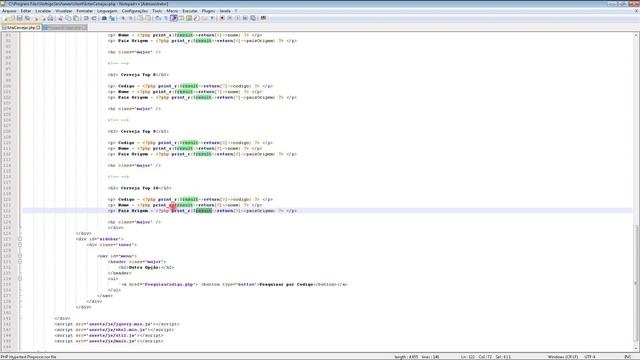Image resolution: width=640 pixels, height=360 pixels.
Task: Open Folder as Workspace toolbar icon
Action: pyautogui.click(x=204, y=18)
